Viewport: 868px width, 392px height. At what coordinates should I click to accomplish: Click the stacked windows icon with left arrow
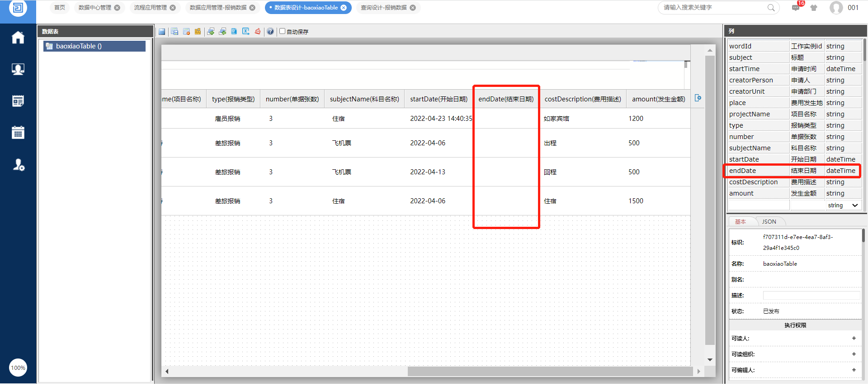[x=222, y=32]
